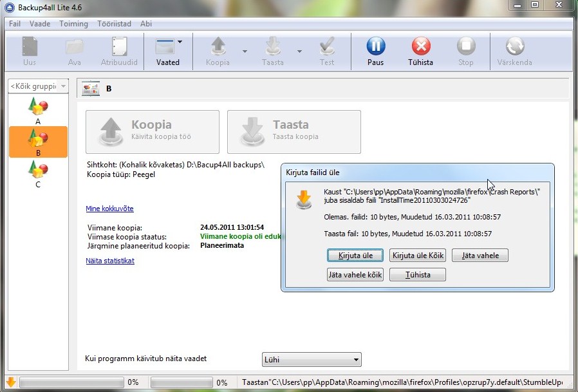Click the status bar restore path text
This screenshot has width=578, height=392.
(x=402, y=382)
